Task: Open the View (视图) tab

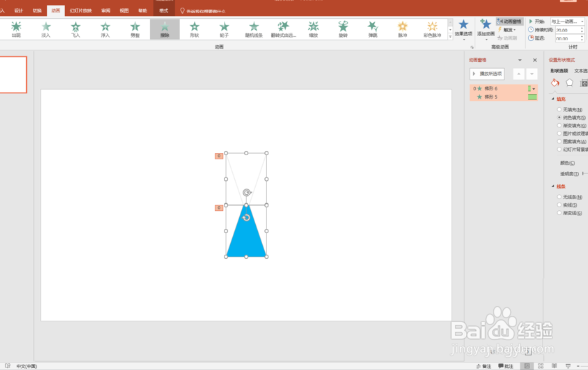Action: [124, 10]
